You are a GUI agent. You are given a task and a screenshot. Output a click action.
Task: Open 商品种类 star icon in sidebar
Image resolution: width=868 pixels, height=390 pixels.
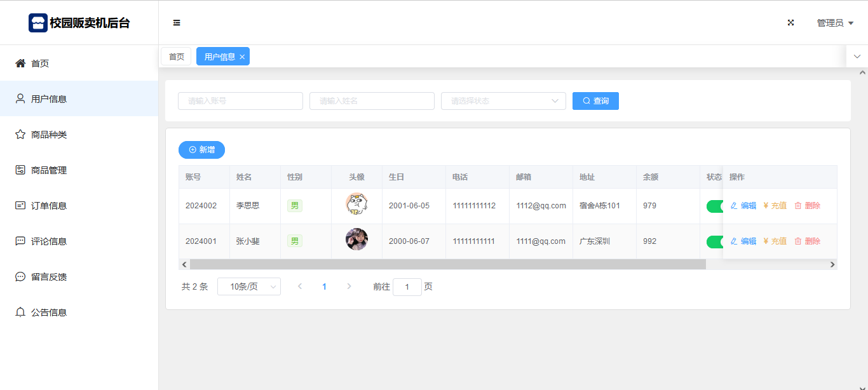pyautogui.click(x=20, y=135)
